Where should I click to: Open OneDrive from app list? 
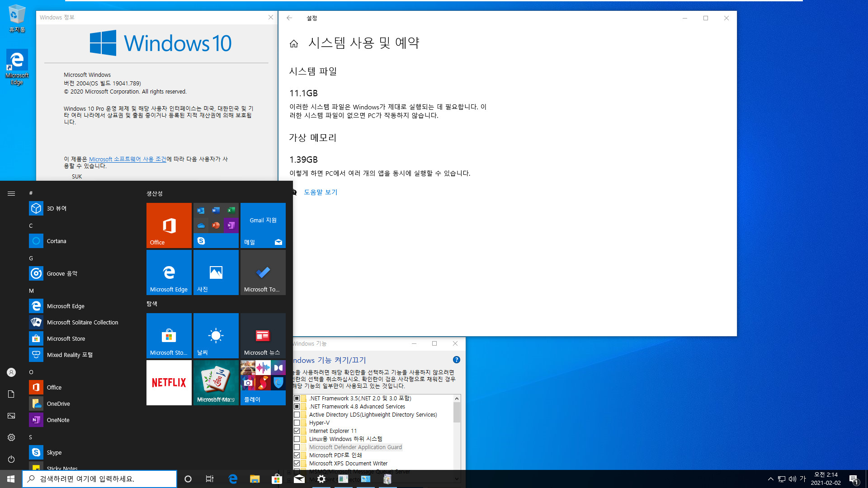click(x=58, y=404)
